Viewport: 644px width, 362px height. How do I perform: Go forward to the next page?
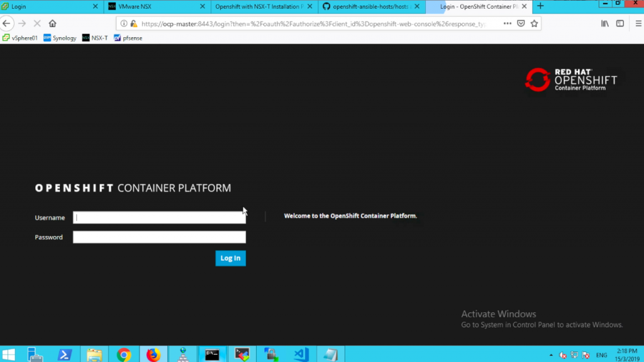tap(22, 23)
